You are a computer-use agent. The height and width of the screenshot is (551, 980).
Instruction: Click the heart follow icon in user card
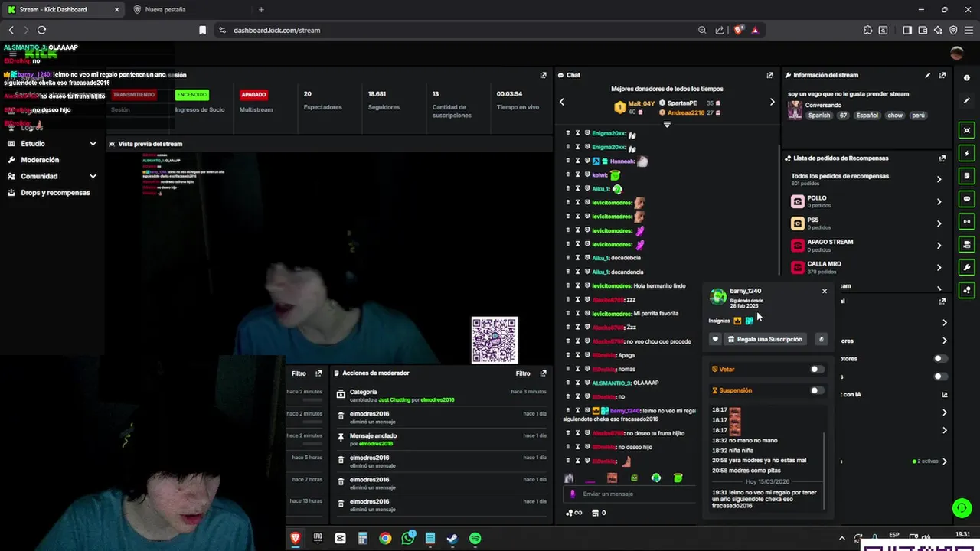[715, 339]
